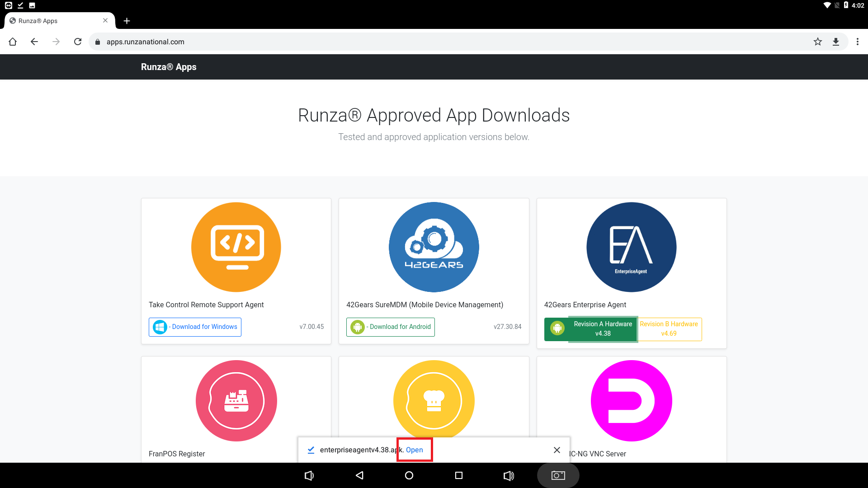Screen dimensions: 868x488
Task: Tap the Android volume up icon
Action: point(509,475)
